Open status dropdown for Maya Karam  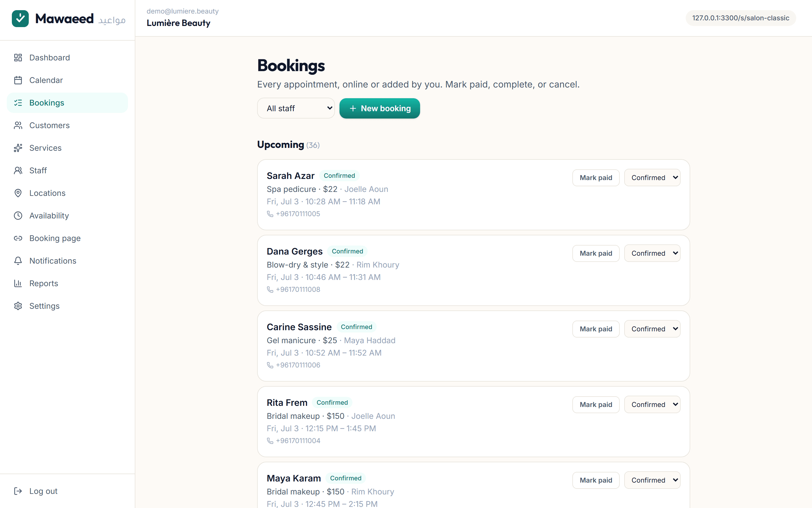click(x=652, y=480)
